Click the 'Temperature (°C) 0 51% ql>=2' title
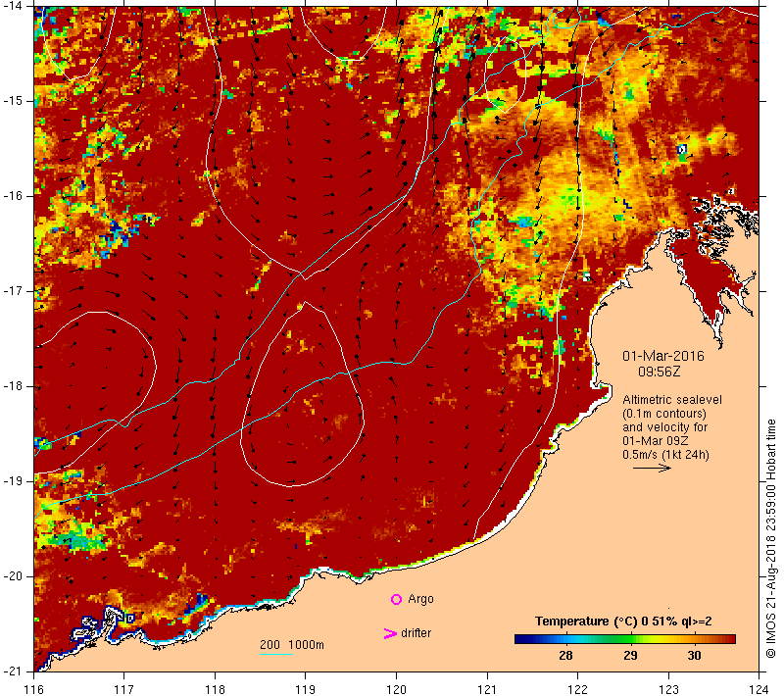The width and height of the screenshot is (784, 696). coord(623,621)
